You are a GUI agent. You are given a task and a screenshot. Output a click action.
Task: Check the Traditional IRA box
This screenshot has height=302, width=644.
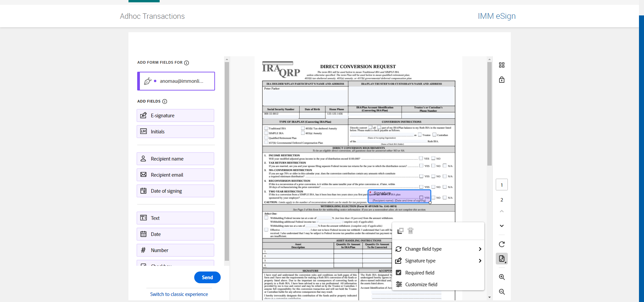266,128
